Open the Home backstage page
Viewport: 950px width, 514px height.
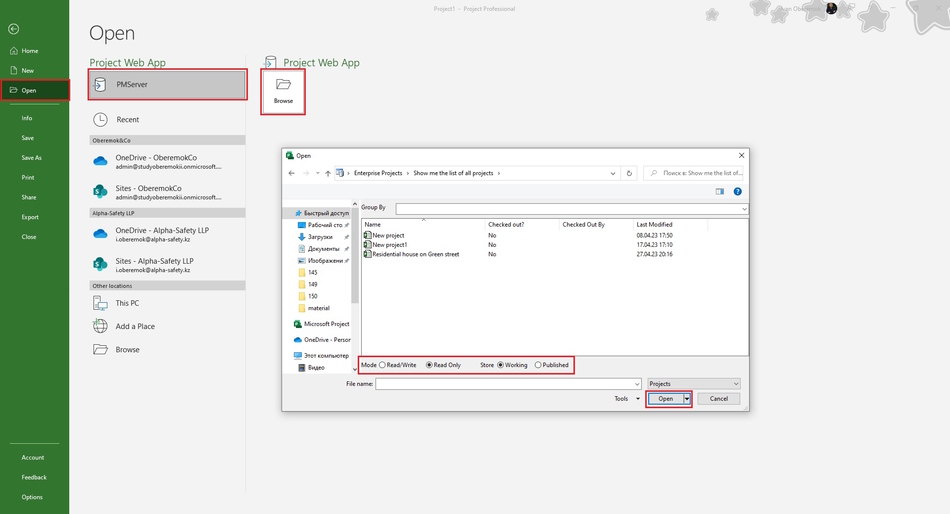[24, 51]
